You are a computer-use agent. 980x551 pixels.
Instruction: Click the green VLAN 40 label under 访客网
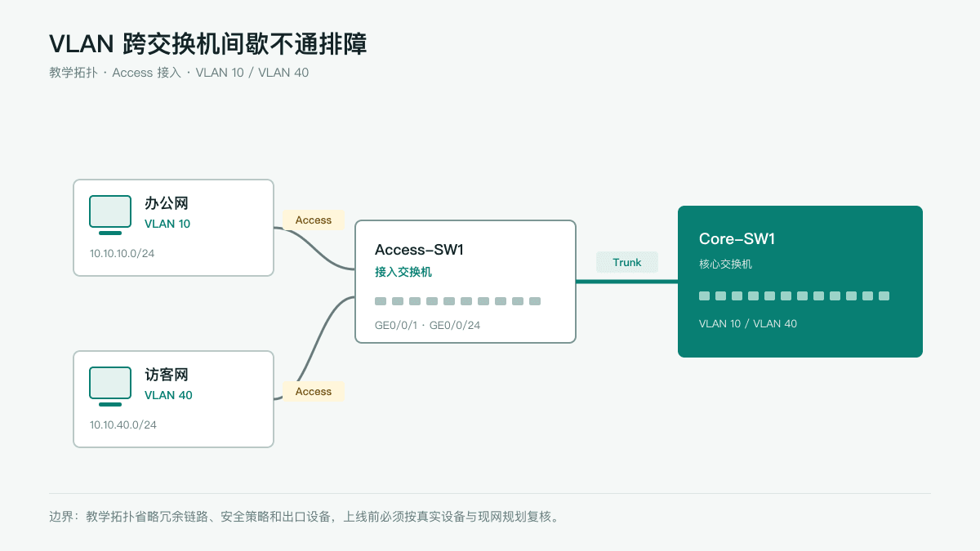(x=168, y=395)
